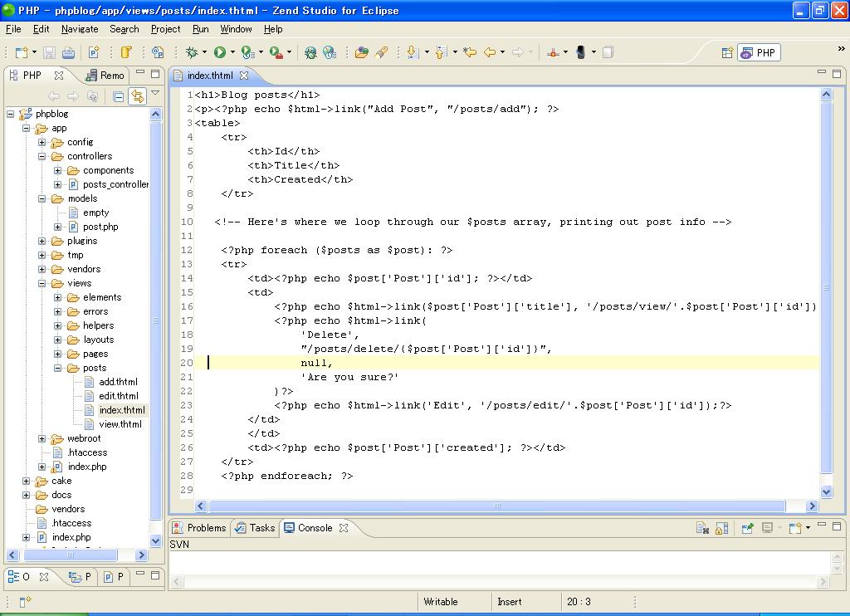Expand the webroot folder node
This screenshot has height=616, width=850.
[x=42, y=438]
